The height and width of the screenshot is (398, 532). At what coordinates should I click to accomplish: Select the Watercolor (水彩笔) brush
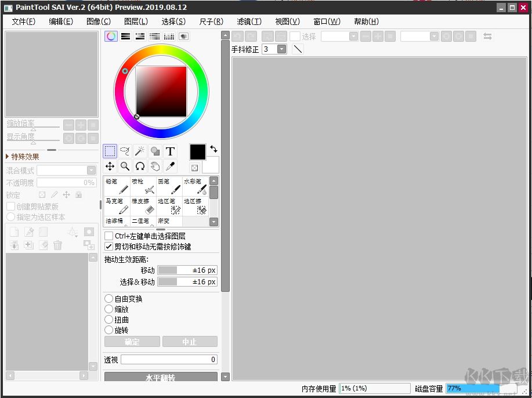[x=195, y=184]
